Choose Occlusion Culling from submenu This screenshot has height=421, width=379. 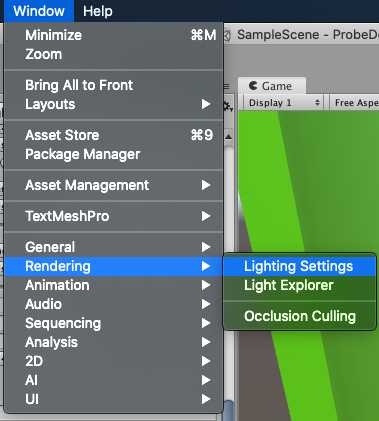tap(300, 316)
